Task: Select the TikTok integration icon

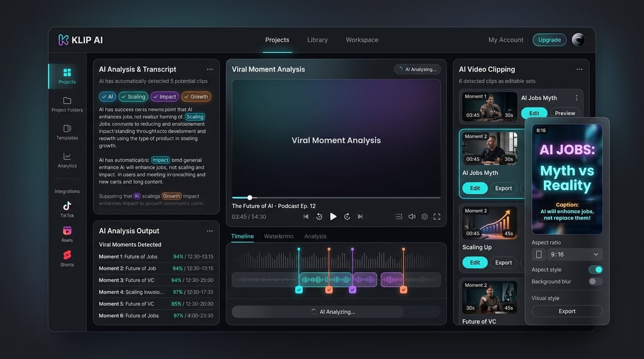Action: 67,206
